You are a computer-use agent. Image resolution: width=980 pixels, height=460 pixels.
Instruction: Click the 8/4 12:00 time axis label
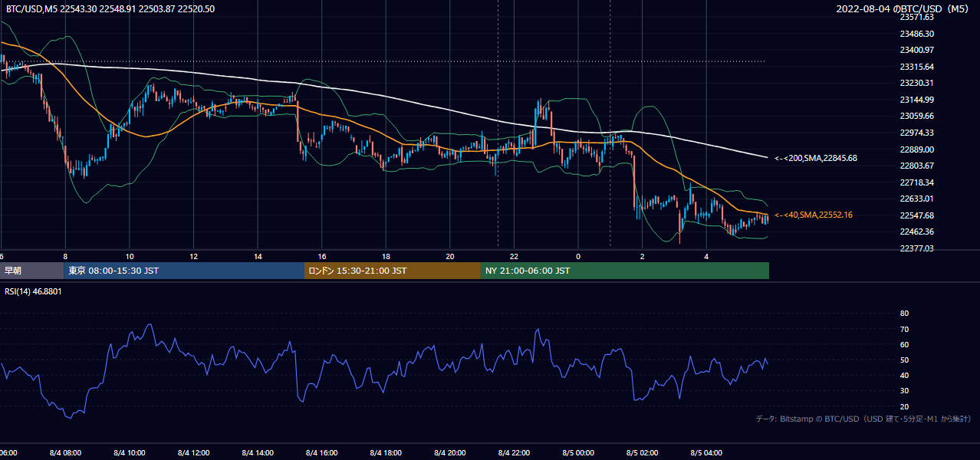(x=193, y=453)
